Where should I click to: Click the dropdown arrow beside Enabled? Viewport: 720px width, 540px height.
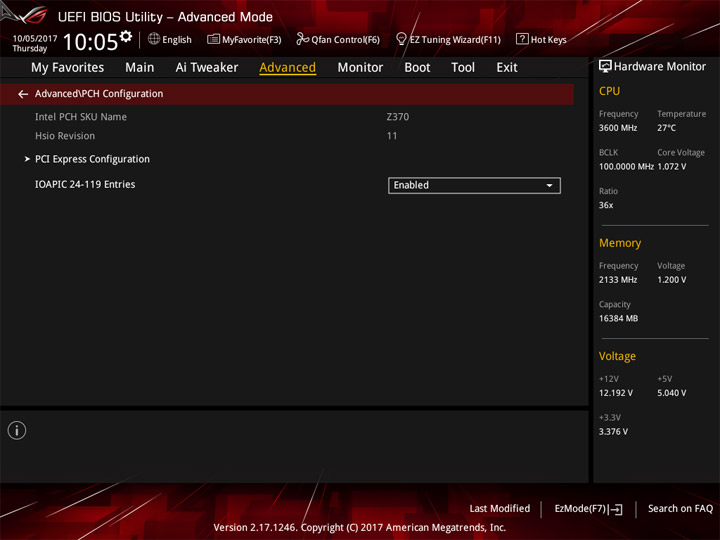pyautogui.click(x=549, y=186)
